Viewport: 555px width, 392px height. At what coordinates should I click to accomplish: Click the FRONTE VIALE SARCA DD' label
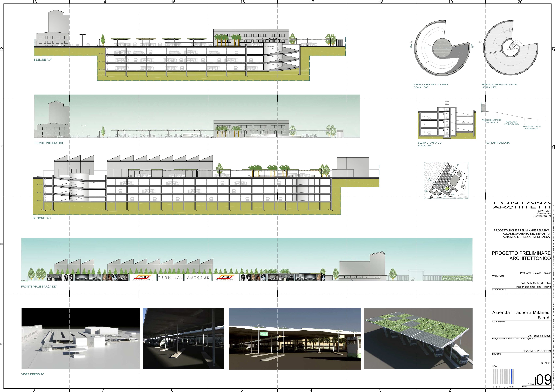[39, 287]
